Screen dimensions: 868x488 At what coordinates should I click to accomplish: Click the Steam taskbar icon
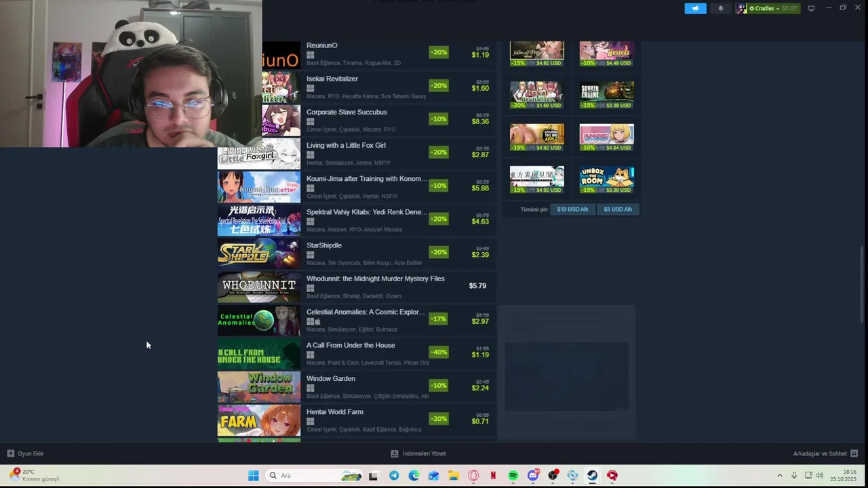[592, 476]
